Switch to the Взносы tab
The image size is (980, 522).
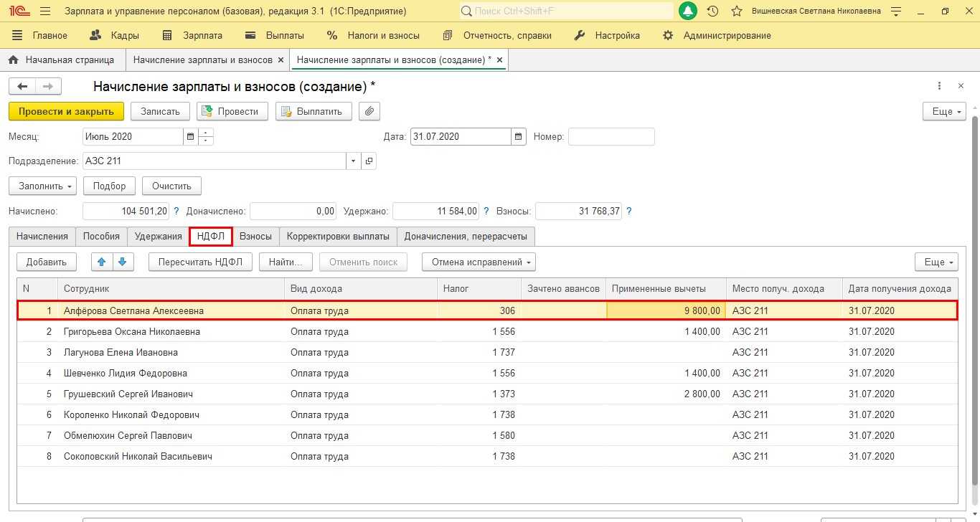coord(255,236)
